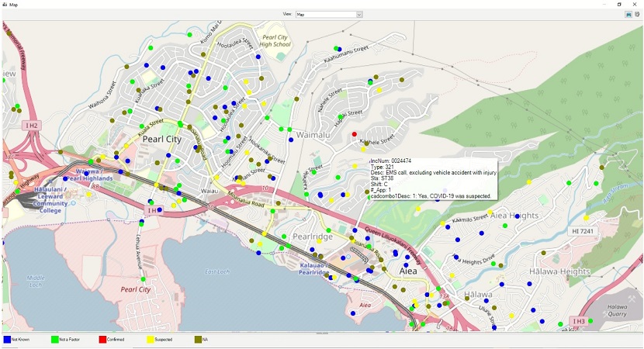This screenshot has height=349, width=644.
Task: Select the green Not a Factor legend swatch
Action: pyautogui.click(x=54, y=340)
